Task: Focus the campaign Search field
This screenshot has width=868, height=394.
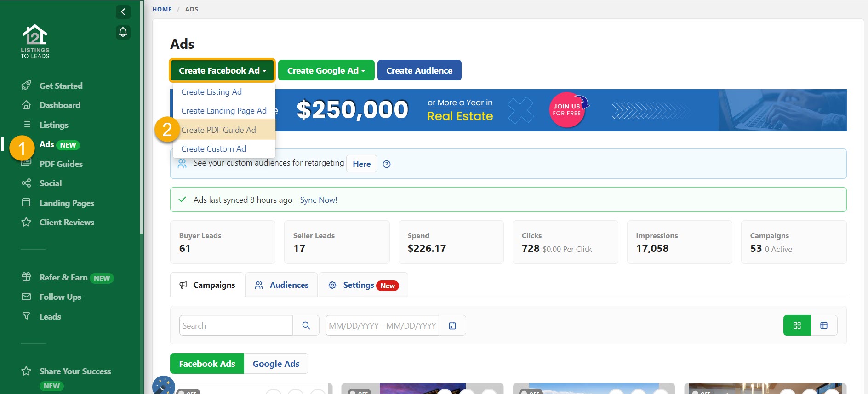Action: [235, 325]
